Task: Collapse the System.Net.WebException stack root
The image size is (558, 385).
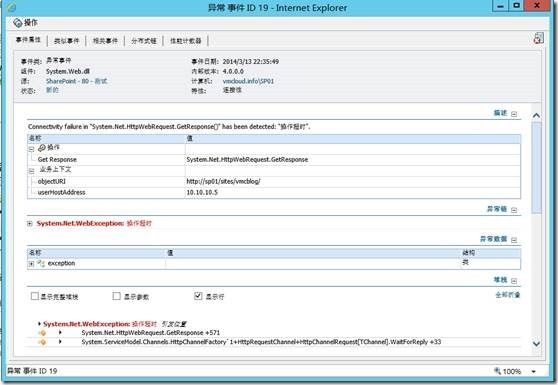Action: [x=39, y=324]
